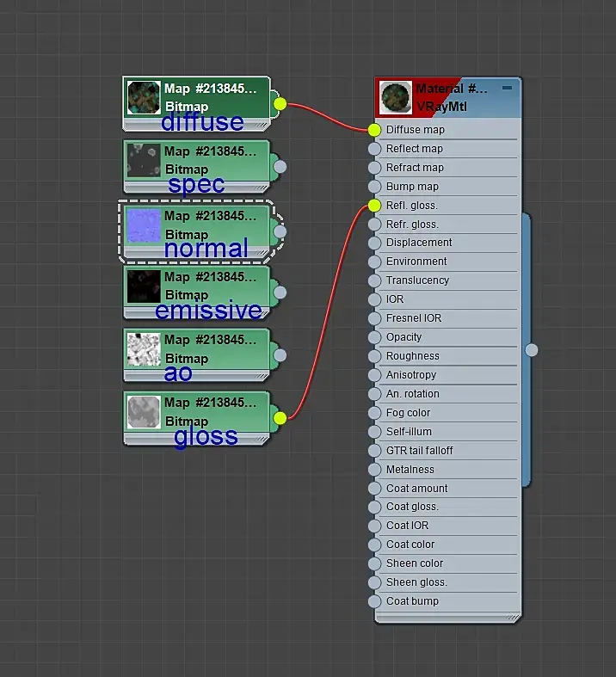Click the Fresnel IOR input socket
The image size is (616, 677).
[375, 318]
